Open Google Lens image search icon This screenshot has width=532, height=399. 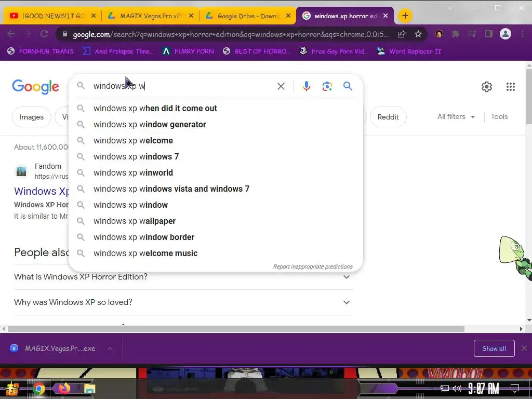click(x=327, y=86)
